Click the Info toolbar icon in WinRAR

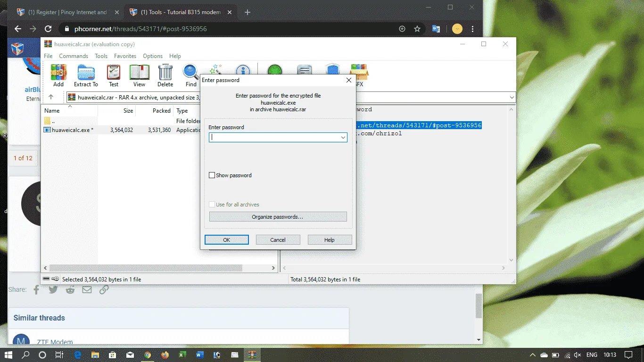[243, 70]
